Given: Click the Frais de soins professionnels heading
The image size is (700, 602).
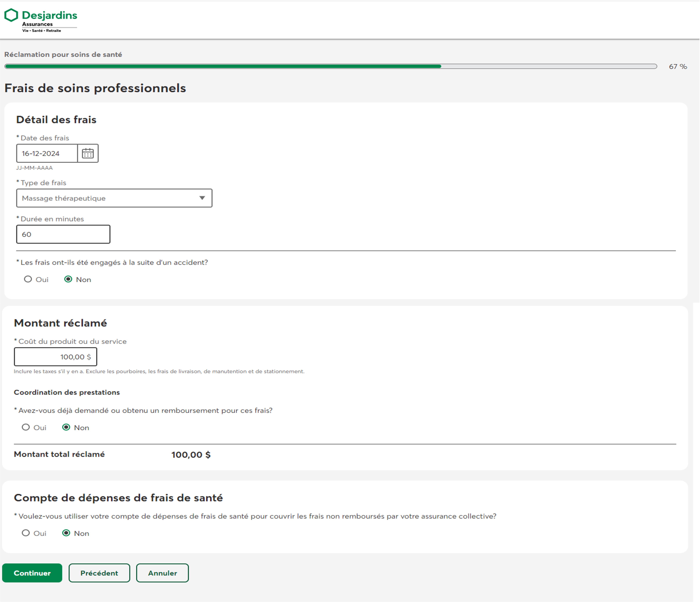Looking at the screenshot, I should pyautogui.click(x=95, y=88).
